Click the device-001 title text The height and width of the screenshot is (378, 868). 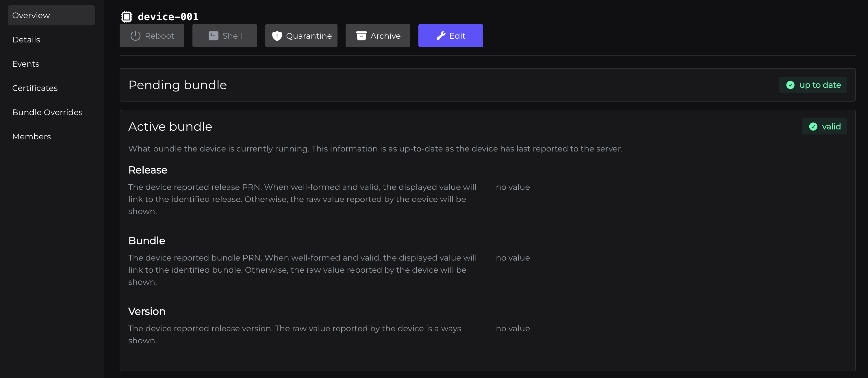[x=168, y=16]
